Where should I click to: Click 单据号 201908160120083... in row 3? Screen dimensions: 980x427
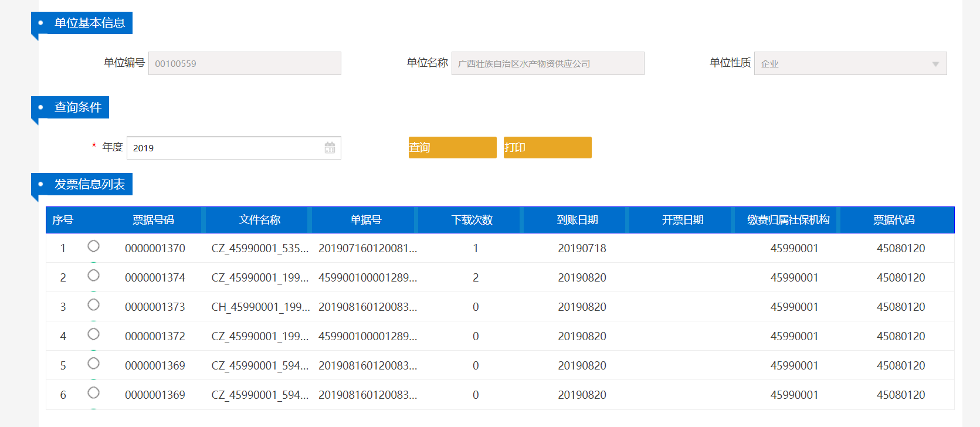pyautogui.click(x=368, y=307)
